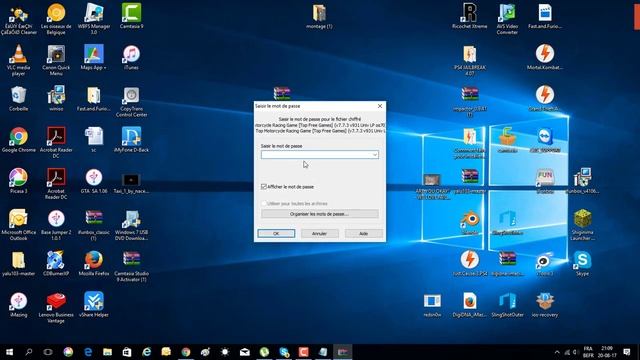Select the Les oiseaux de Belgique icon
This screenshot has height=360, width=640.
pos(56,19)
